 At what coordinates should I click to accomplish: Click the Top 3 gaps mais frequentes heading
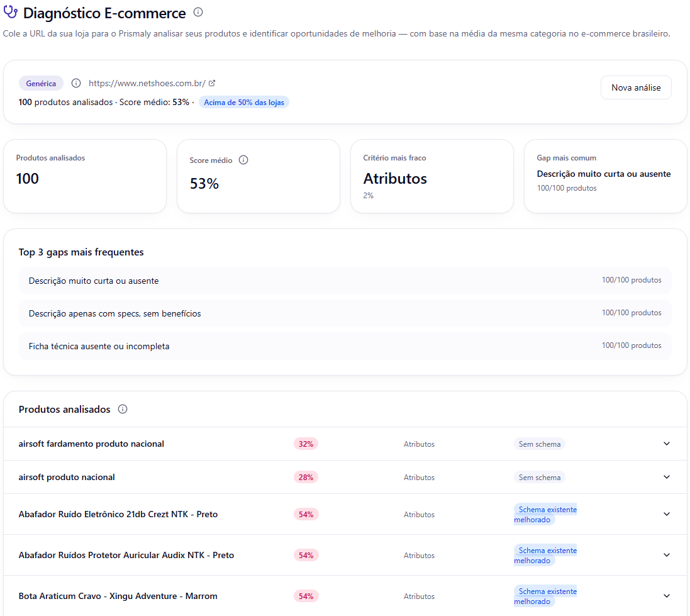point(81,252)
